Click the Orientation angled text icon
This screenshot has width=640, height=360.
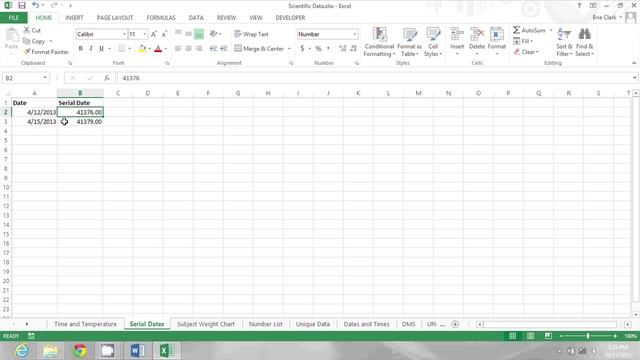pyautogui.click(x=213, y=34)
